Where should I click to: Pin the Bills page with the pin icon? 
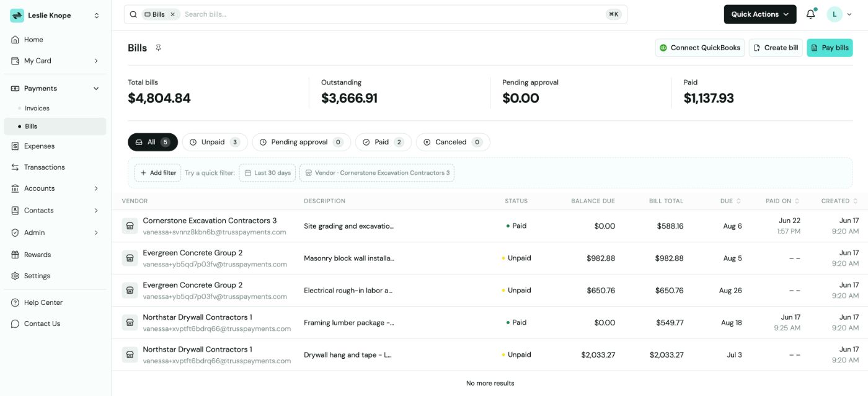pos(158,48)
